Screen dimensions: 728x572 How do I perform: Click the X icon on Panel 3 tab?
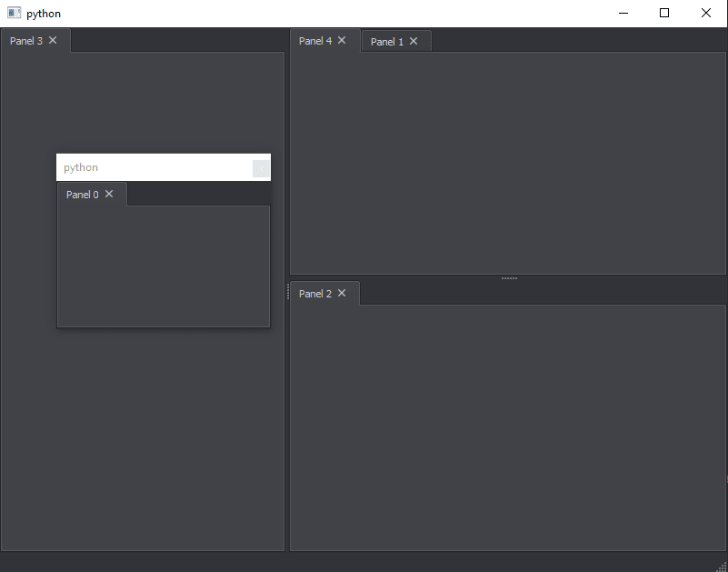(53, 40)
